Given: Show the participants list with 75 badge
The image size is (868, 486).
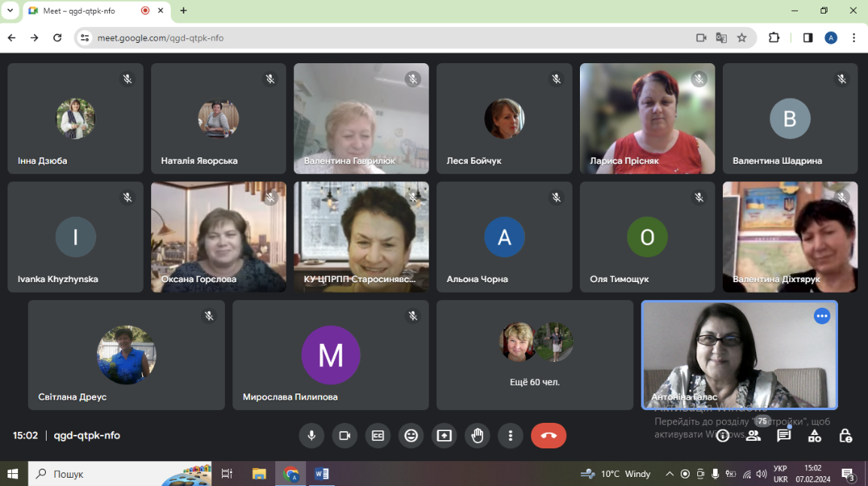Looking at the screenshot, I should tap(754, 436).
